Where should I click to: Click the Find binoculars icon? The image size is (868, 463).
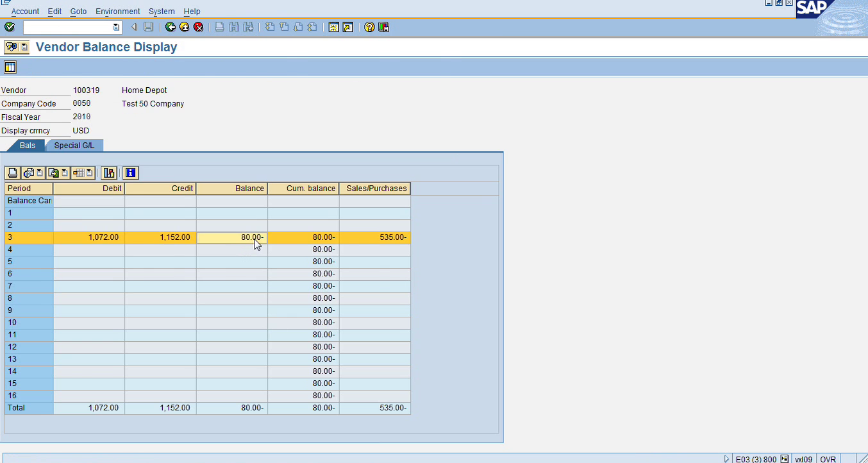[233, 27]
